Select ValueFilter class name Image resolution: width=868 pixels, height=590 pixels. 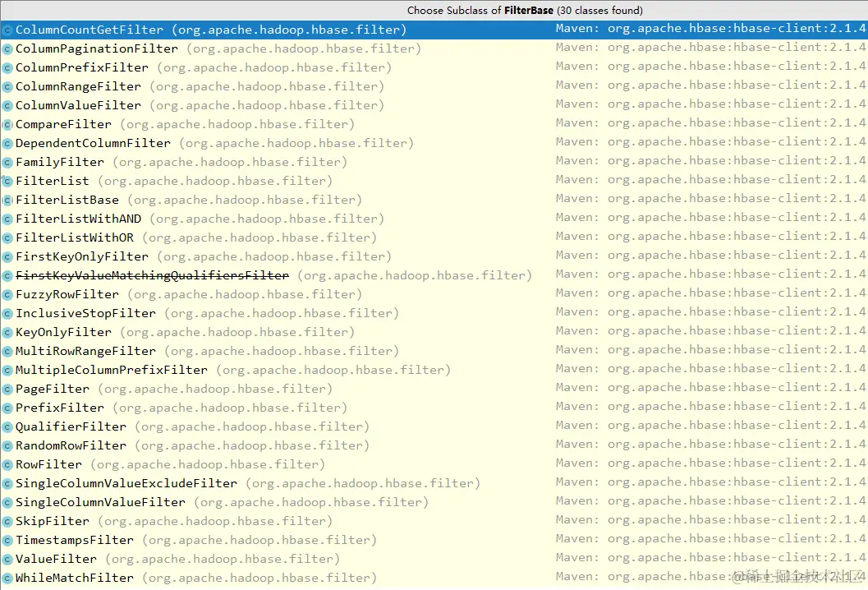coord(56,559)
